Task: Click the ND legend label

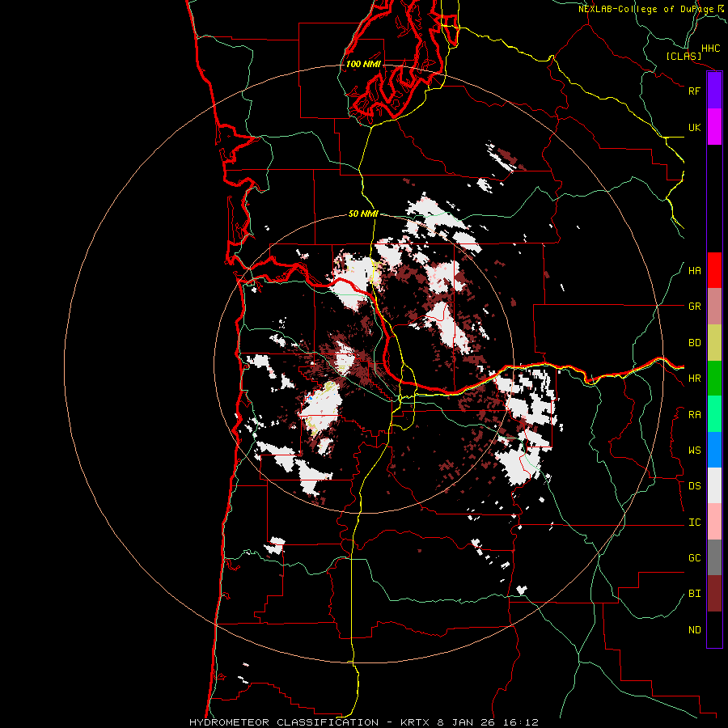Action: [x=694, y=630]
